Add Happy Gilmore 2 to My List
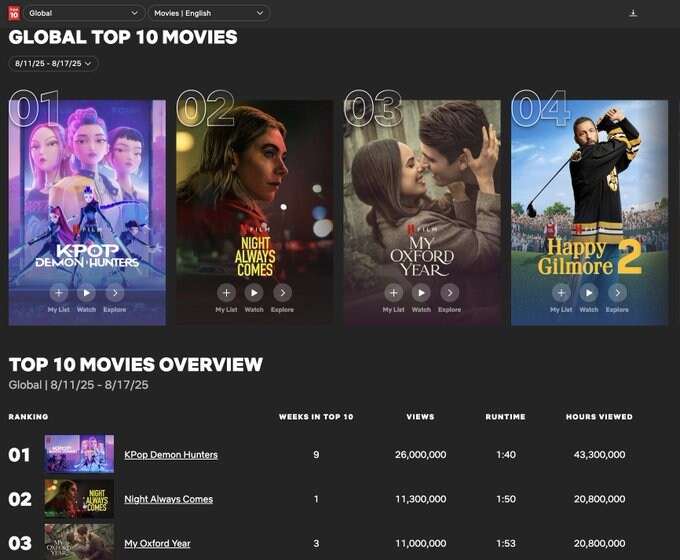The height and width of the screenshot is (560, 680). click(561, 293)
